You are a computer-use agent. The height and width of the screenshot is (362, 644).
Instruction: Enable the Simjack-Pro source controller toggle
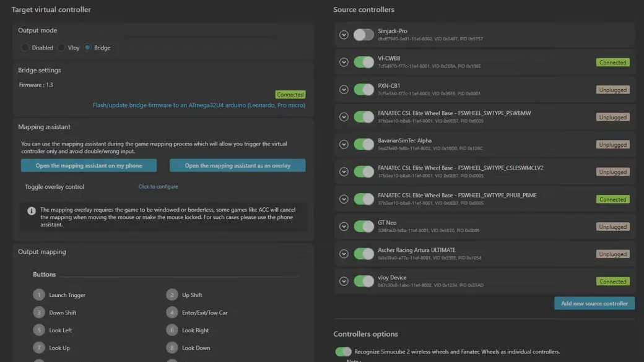coord(363,35)
